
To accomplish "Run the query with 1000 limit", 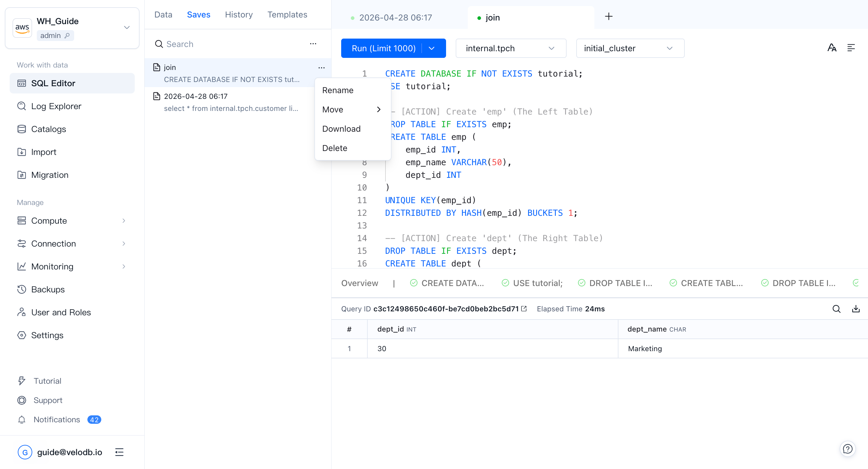I will 383,48.
